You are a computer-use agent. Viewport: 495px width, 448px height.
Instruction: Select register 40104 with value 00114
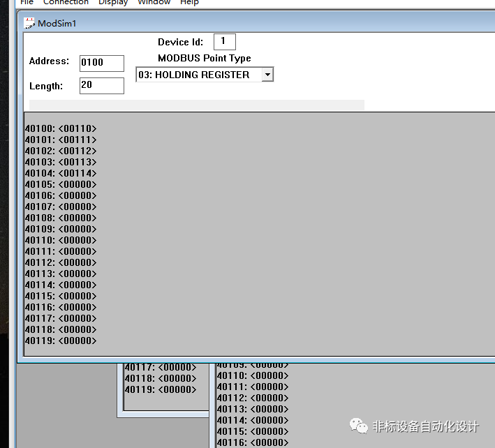pyautogui.click(x=61, y=173)
